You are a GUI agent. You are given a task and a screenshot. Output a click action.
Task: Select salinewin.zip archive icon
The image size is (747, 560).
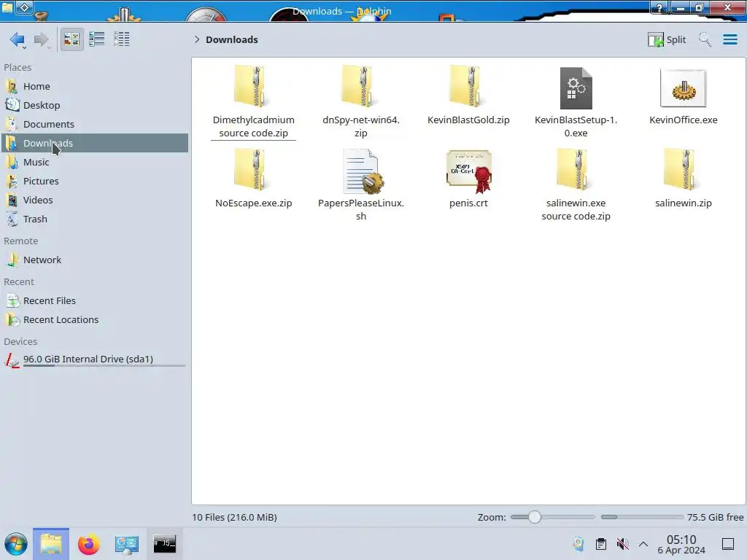tap(683, 170)
